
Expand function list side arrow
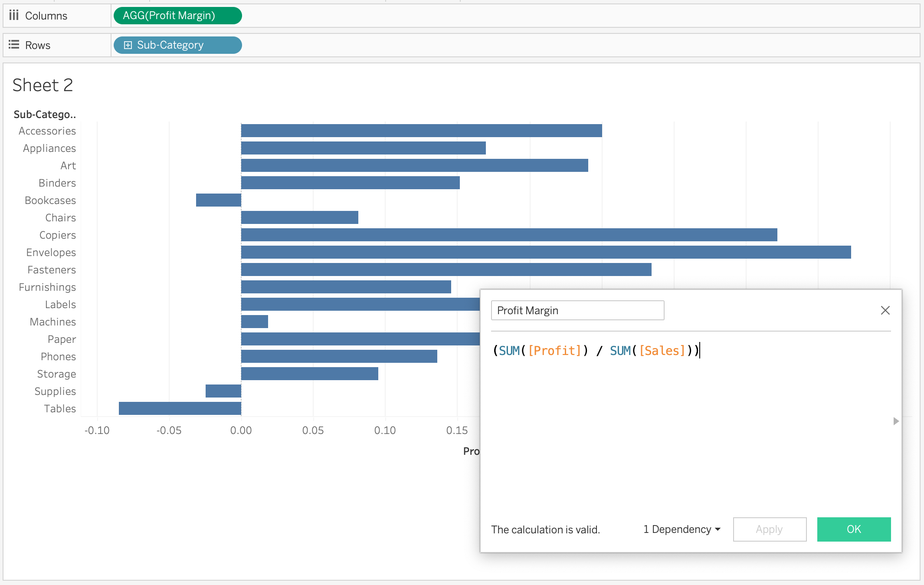[x=896, y=421]
